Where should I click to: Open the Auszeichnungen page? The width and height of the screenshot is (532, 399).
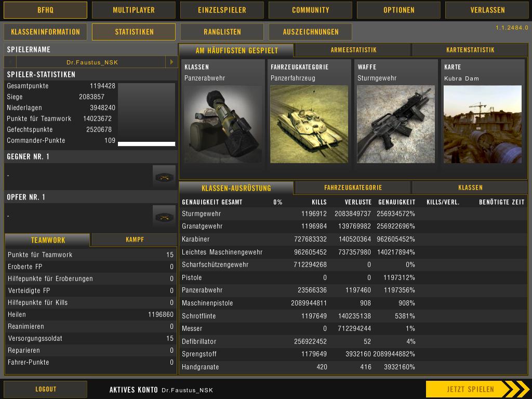tap(310, 32)
